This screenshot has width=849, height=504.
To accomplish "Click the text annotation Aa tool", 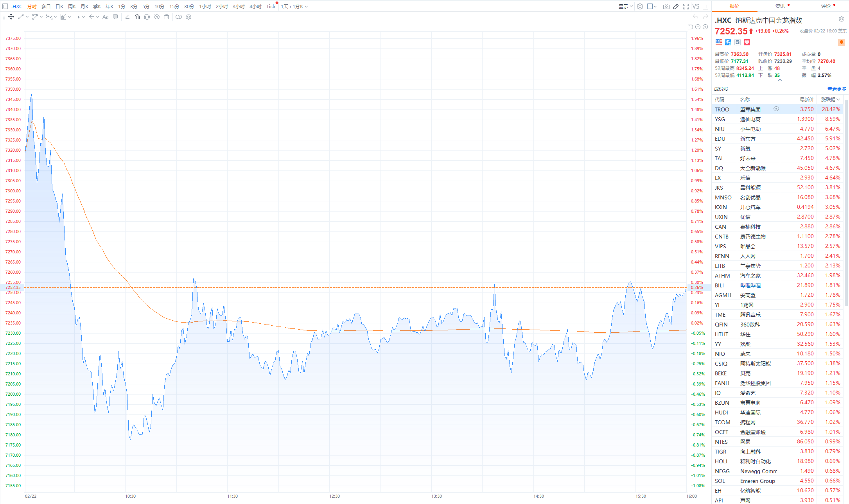I will click(105, 17).
